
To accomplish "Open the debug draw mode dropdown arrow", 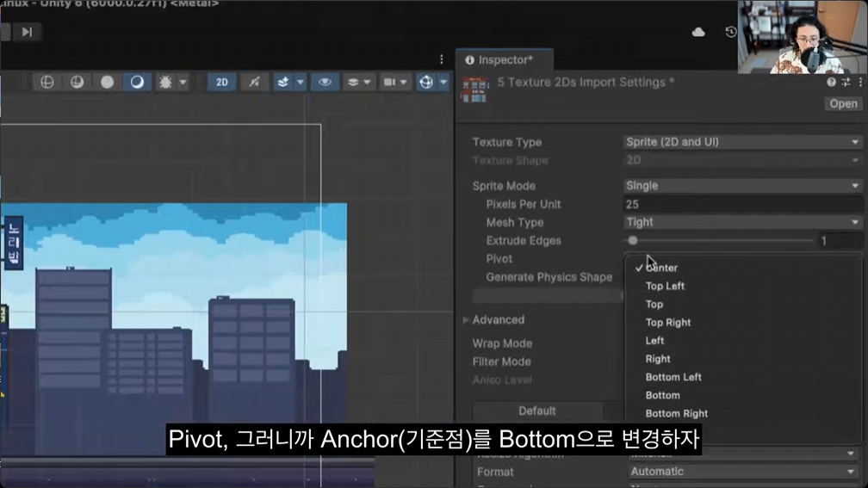I will coord(183,83).
